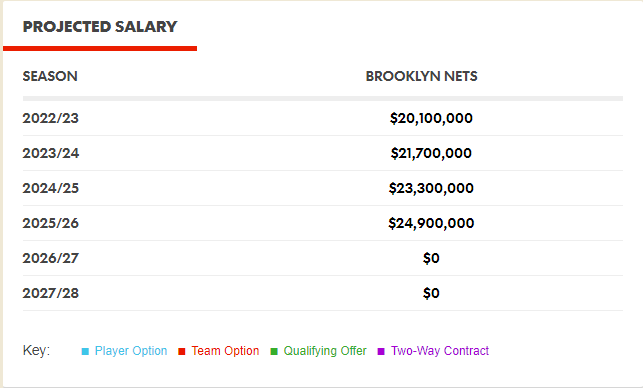Click the Projected Salary tab heading
Viewport: 643px width, 388px height.
point(100,27)
